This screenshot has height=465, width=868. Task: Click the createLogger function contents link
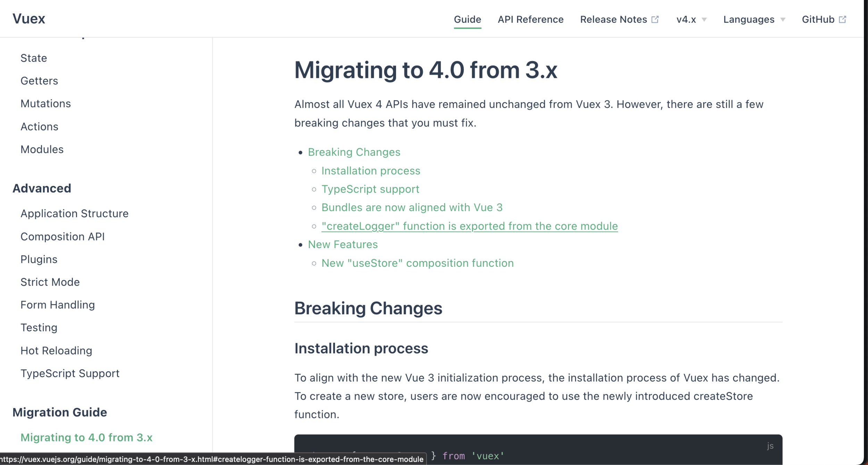tap(469, 226)
